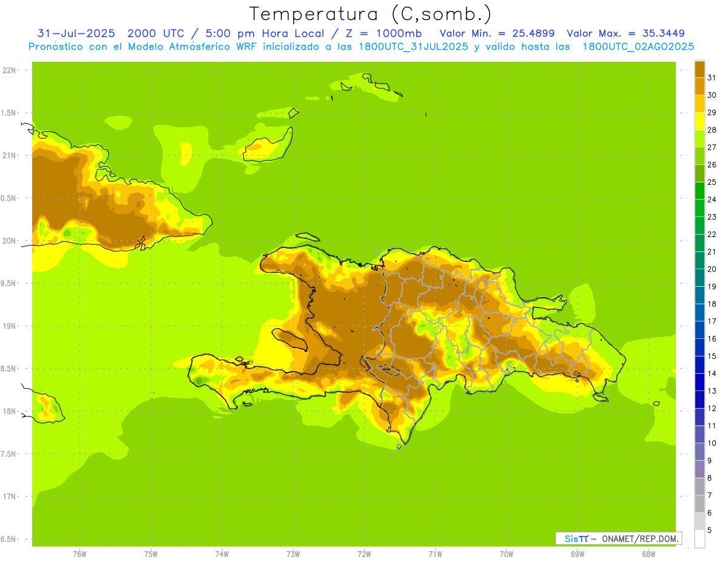This screenshot has width=728, height=562.
Task: Click the 22N latitude axis label
Action: coord(10,70)
